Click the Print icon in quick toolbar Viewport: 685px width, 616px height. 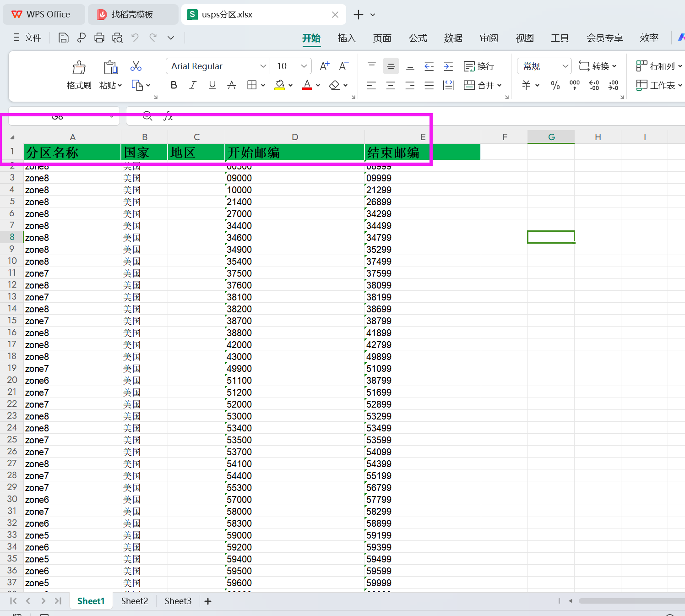click(x=99, y=38)
